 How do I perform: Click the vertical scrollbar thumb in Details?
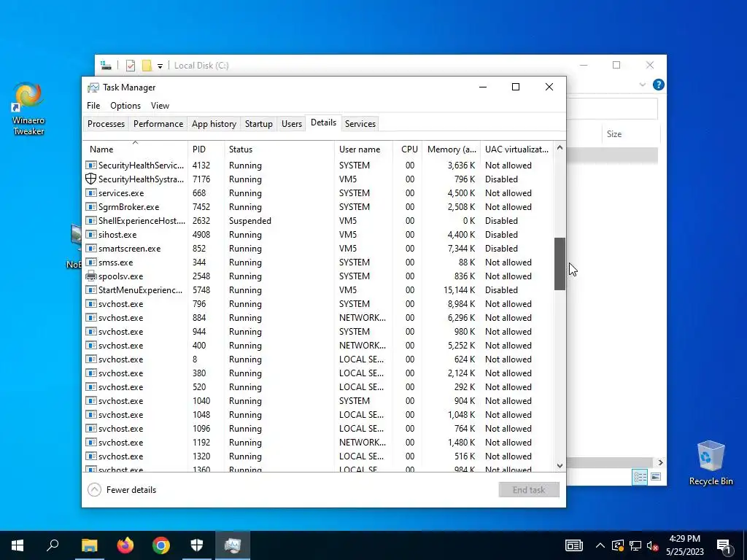coord(560,264)
